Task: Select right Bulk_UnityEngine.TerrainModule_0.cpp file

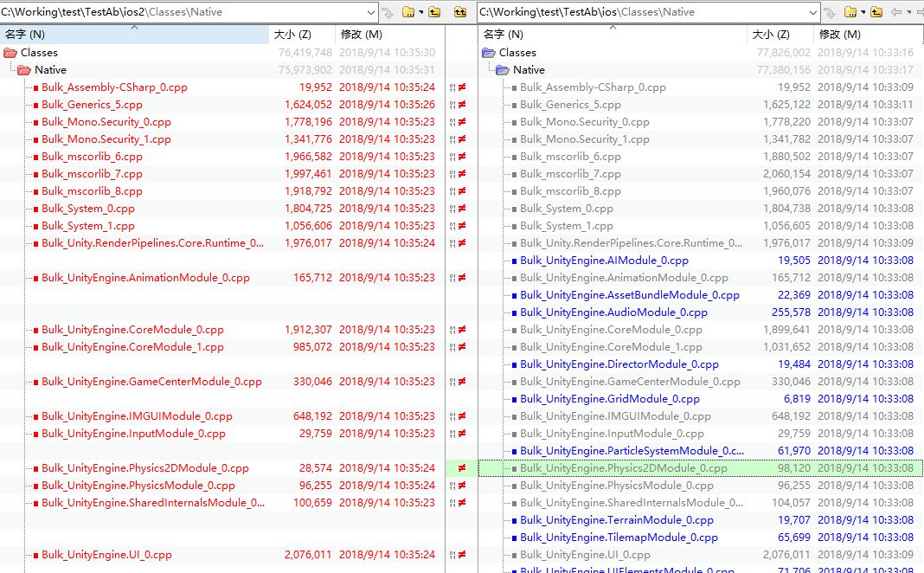Action: [x=616, y=520]
